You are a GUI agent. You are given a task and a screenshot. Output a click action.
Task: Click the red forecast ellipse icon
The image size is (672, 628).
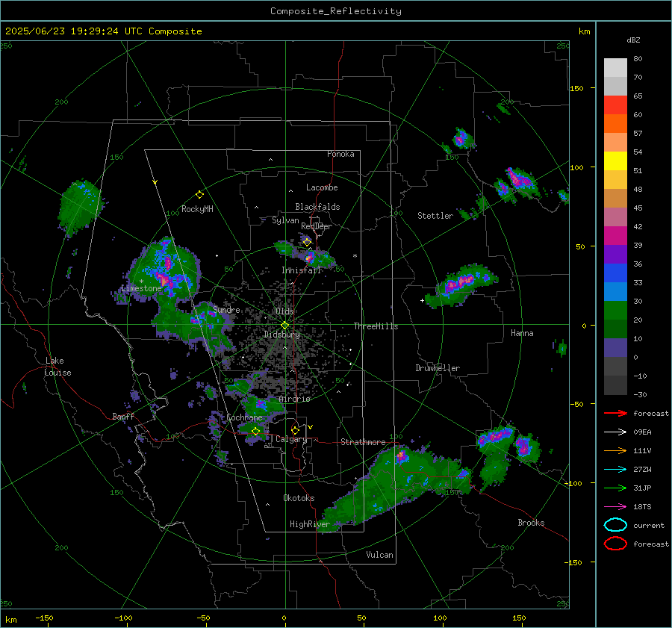tap(615, 544)
